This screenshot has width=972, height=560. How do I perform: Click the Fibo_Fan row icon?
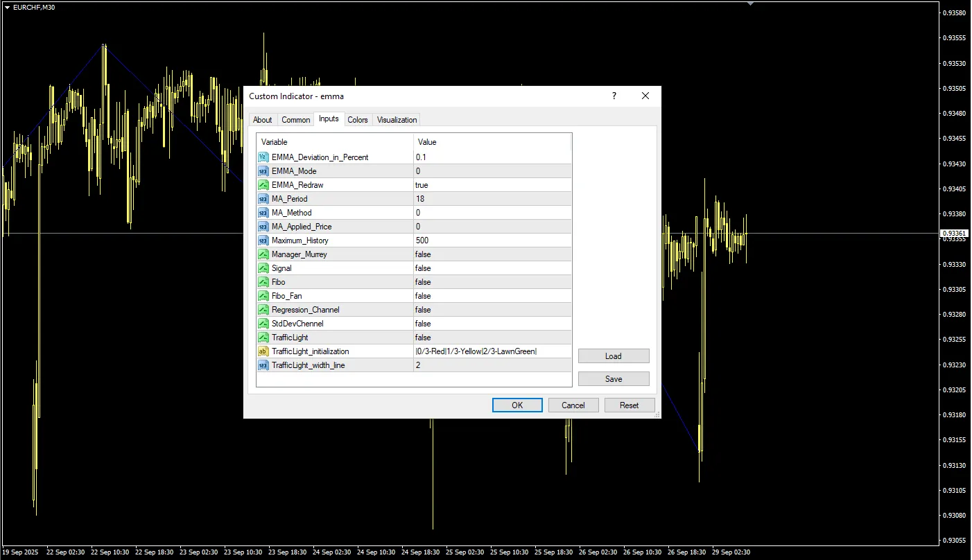pos(263,296)
